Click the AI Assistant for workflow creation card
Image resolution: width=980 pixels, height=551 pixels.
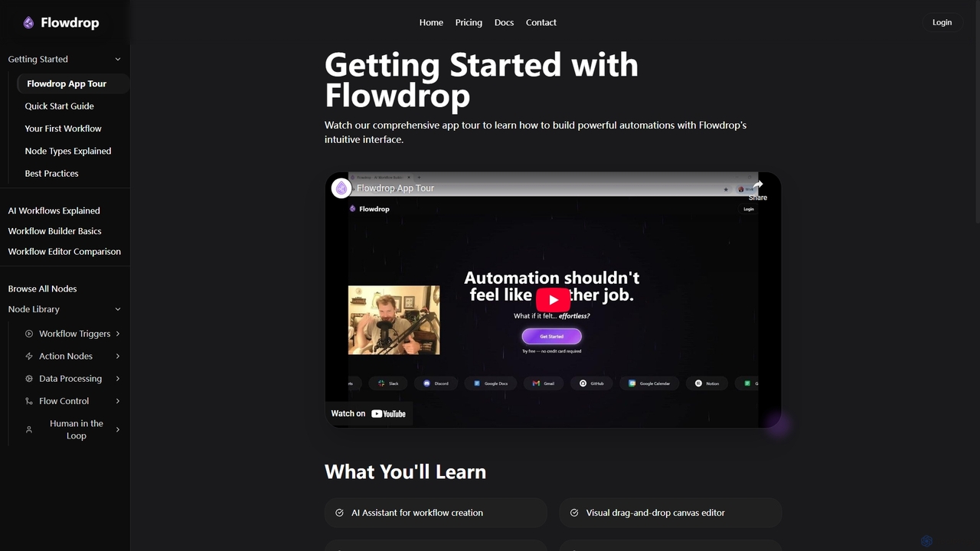[x=436, y=513]
